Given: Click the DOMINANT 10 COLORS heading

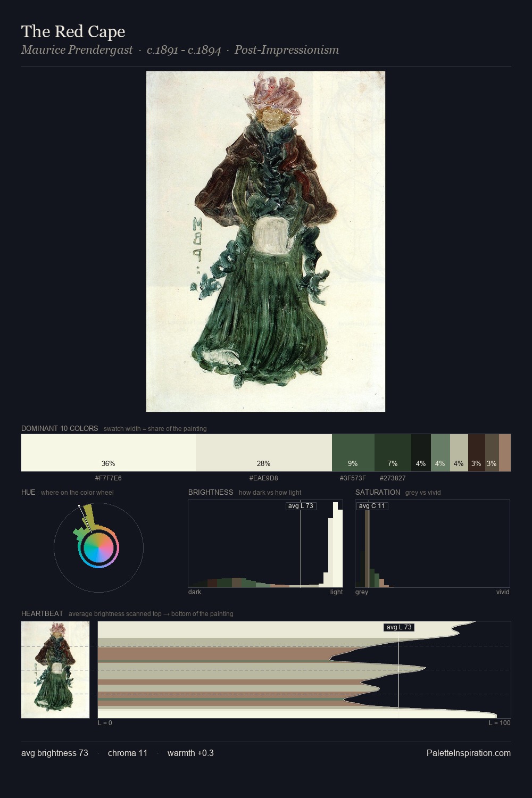Looking at the screenshot, I should click(60, 428).
